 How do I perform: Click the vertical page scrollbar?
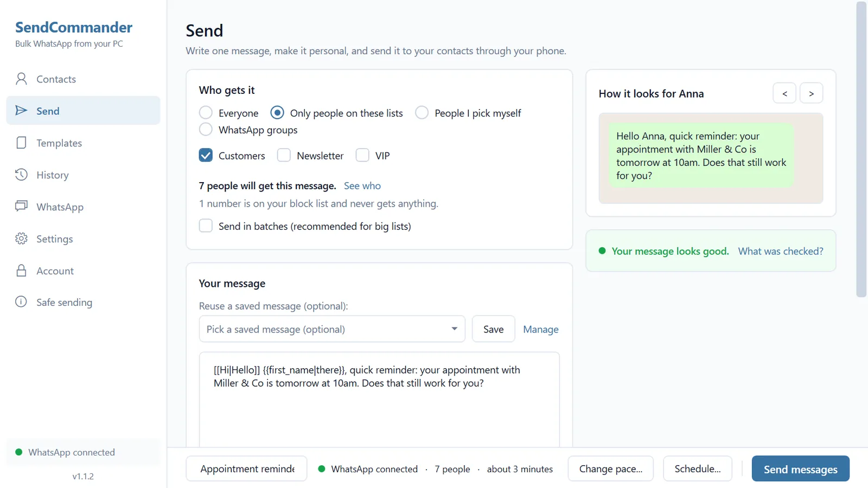tap(861, 149)
